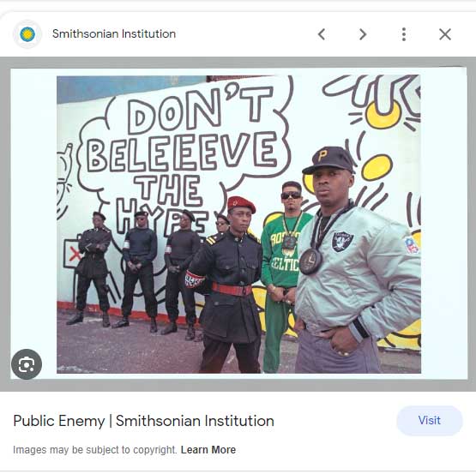
Task: Click the Smithsonian Institution sunburst favicon
Action: [27, 34]
